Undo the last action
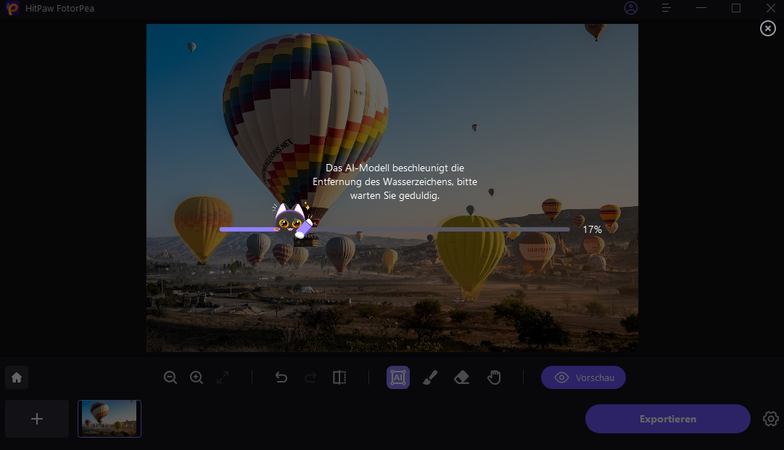Image resolution: width=784 pixels, height=450 pixels. (x=281, y=378)
